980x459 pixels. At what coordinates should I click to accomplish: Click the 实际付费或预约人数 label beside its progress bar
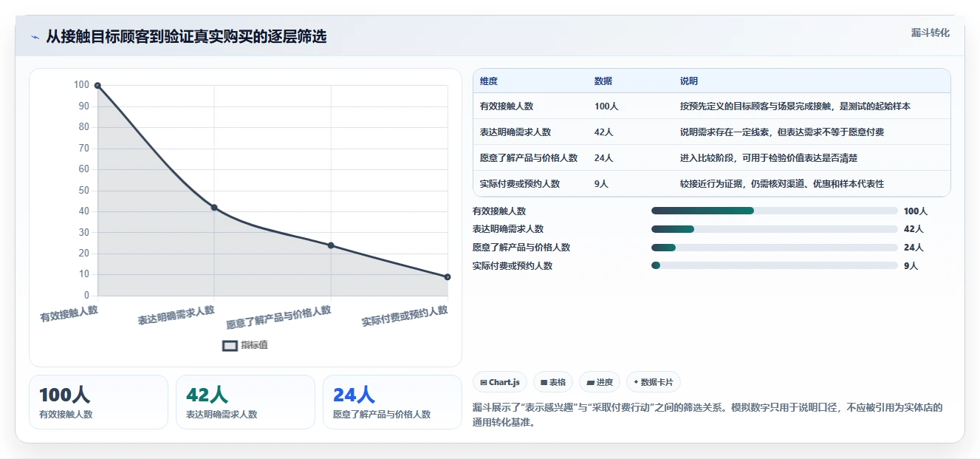pos(513,265)
